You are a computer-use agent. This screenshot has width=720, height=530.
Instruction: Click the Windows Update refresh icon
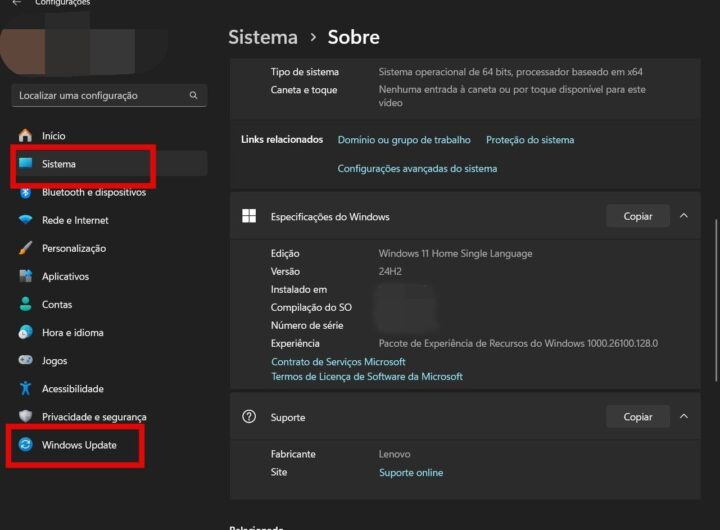(25, 445)
